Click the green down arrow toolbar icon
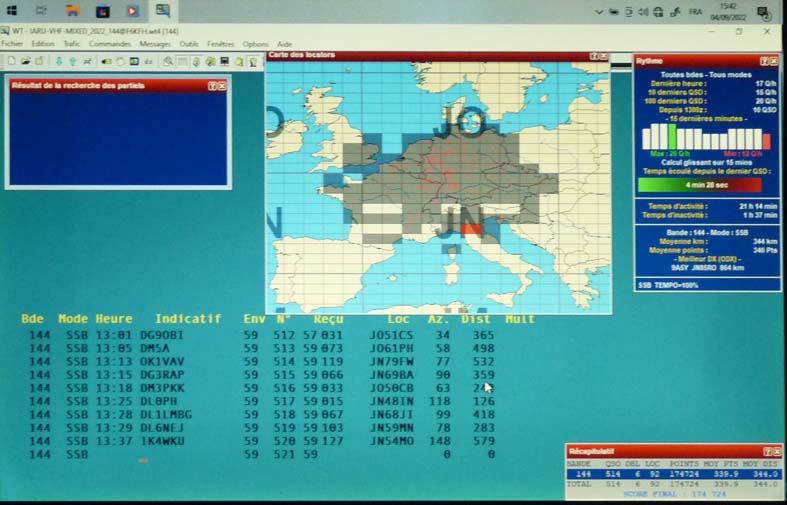The image size is (787, 505). (59, 61)
